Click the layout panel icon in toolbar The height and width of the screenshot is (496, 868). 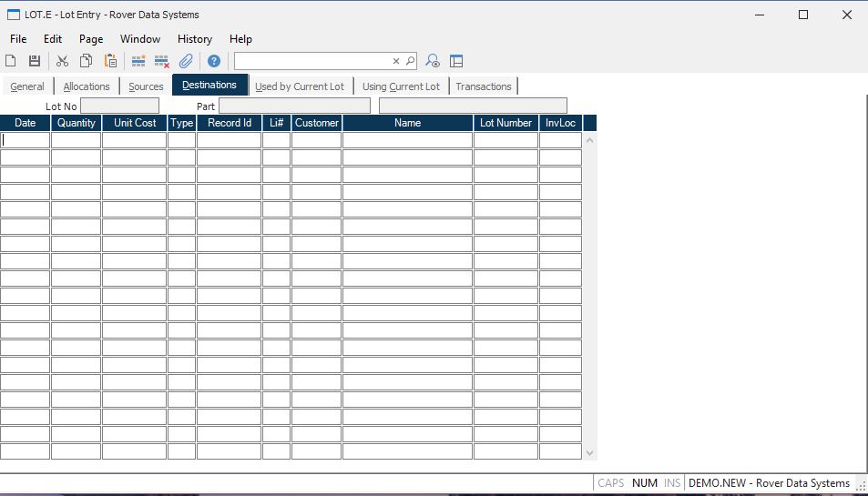coord(456,61)
